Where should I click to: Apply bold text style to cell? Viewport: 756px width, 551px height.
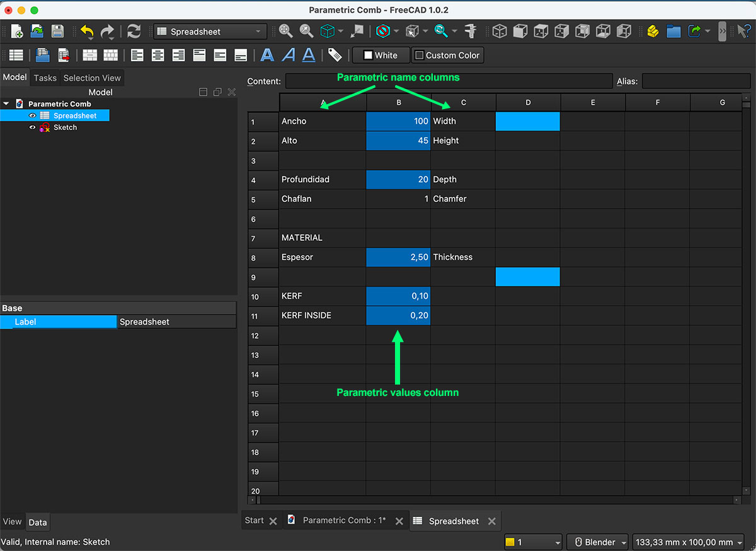click(267, 55)
